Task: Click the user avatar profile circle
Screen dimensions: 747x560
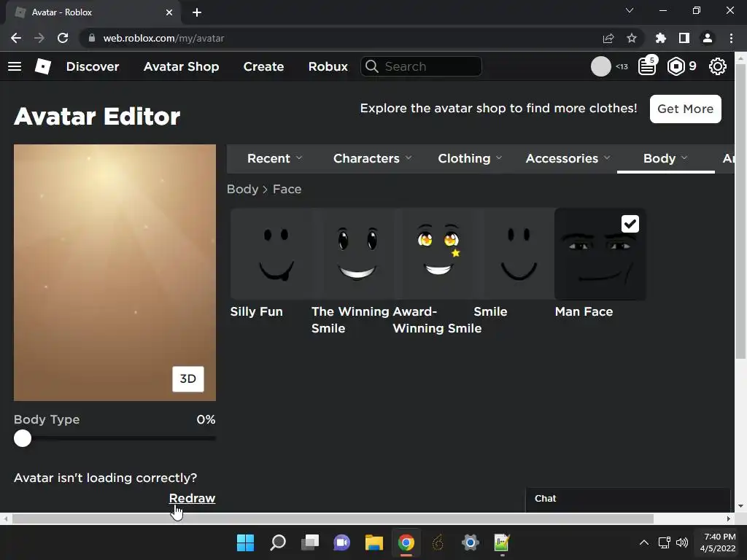Action: (601, 66)
